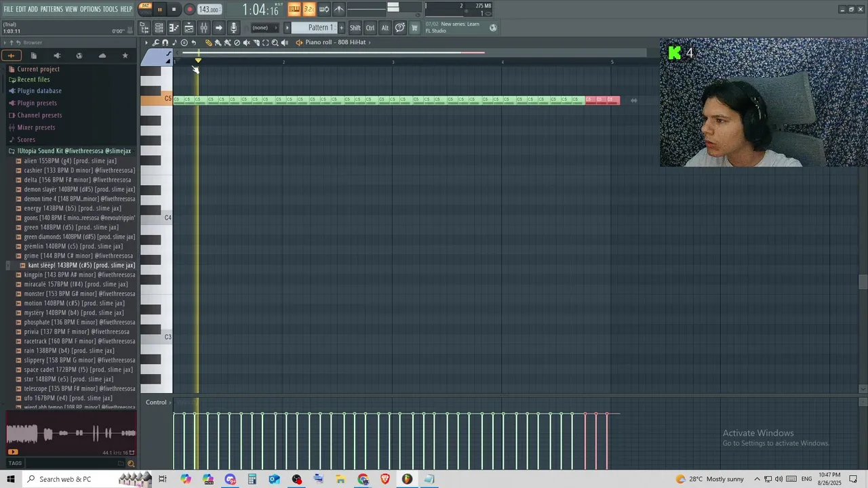Open the EDIT menu
The width and height of the screenshot is (868, 488).
tap(21, 9)
